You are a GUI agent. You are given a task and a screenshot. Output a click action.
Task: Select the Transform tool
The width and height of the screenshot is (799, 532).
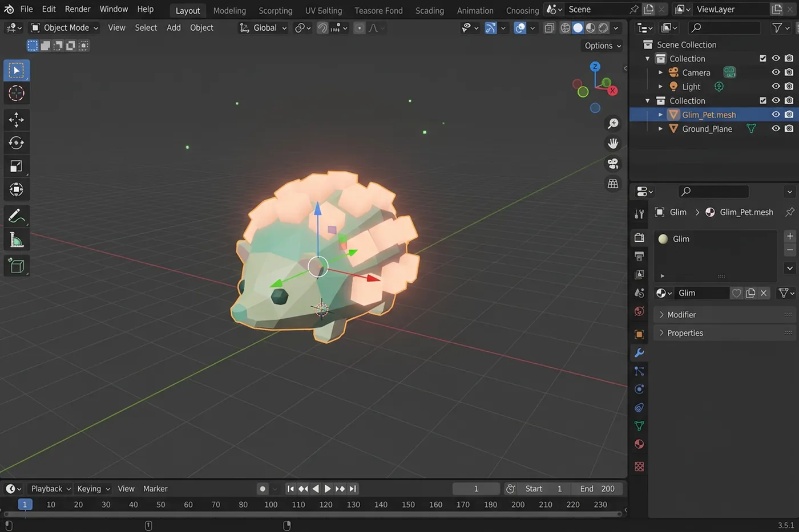(x=17, y=189)
